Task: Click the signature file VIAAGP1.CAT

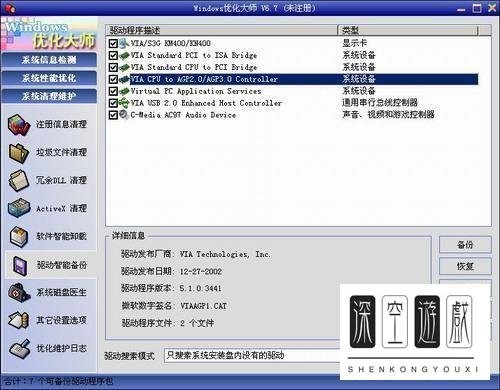Action: point(203,306)
